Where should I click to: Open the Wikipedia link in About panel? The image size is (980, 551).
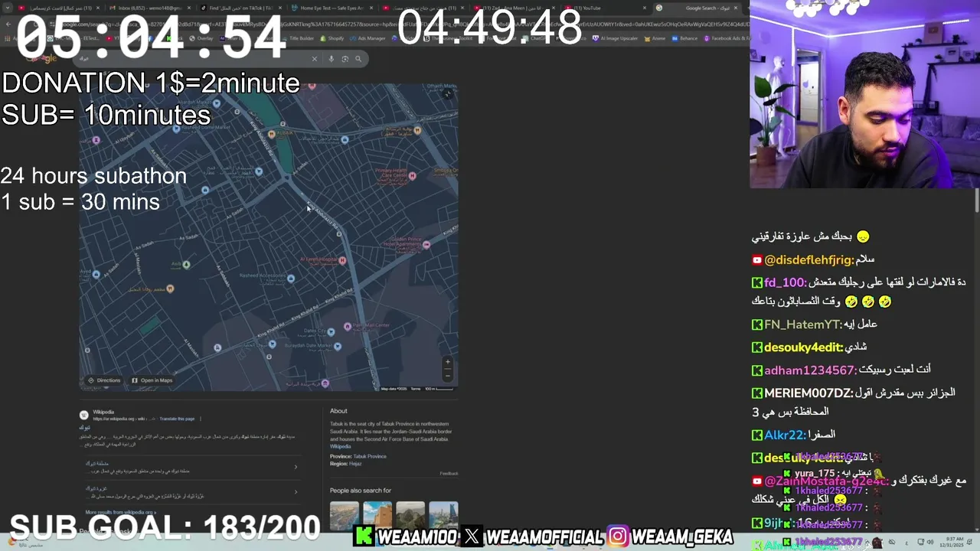coord(340,446)
